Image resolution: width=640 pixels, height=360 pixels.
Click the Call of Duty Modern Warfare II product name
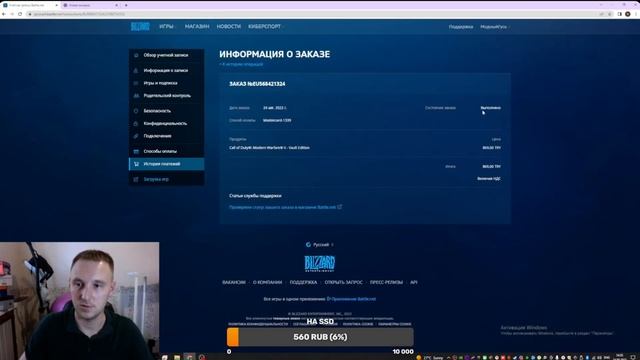coord(269,148)
